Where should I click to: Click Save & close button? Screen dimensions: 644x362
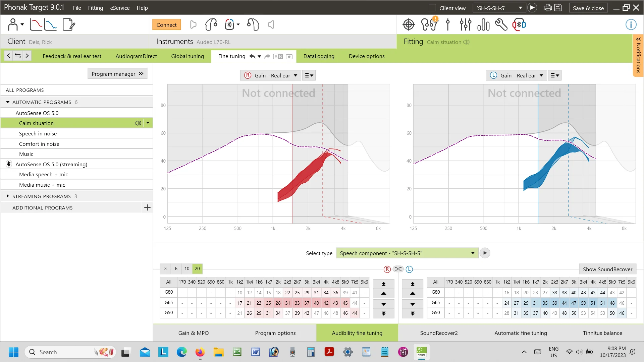[x=588, y=8]
